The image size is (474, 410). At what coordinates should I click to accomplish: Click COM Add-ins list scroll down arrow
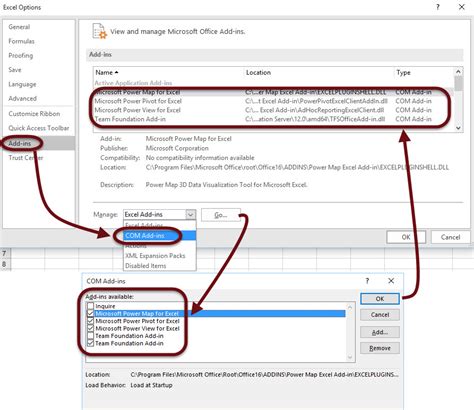tap(350, 357)
